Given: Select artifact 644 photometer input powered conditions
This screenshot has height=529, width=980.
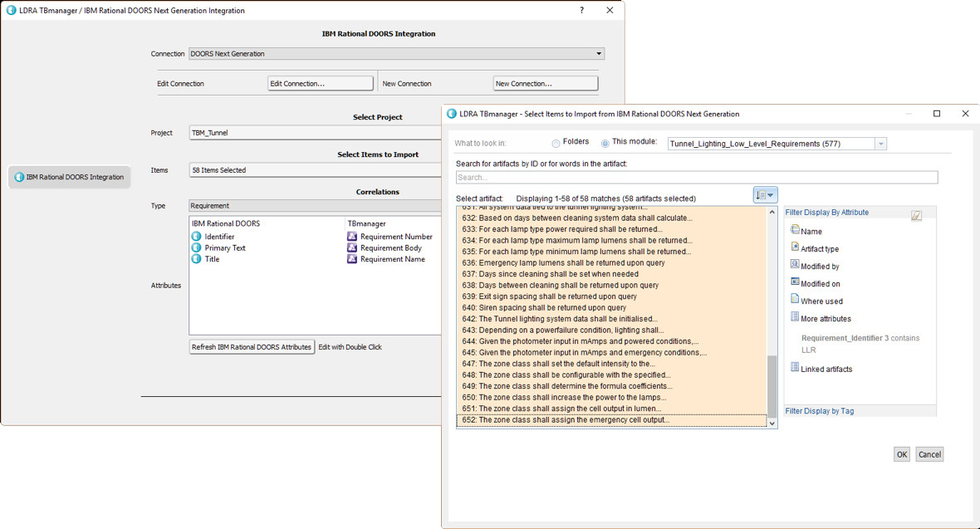Looking at the screenshot, I should [611, 341].
